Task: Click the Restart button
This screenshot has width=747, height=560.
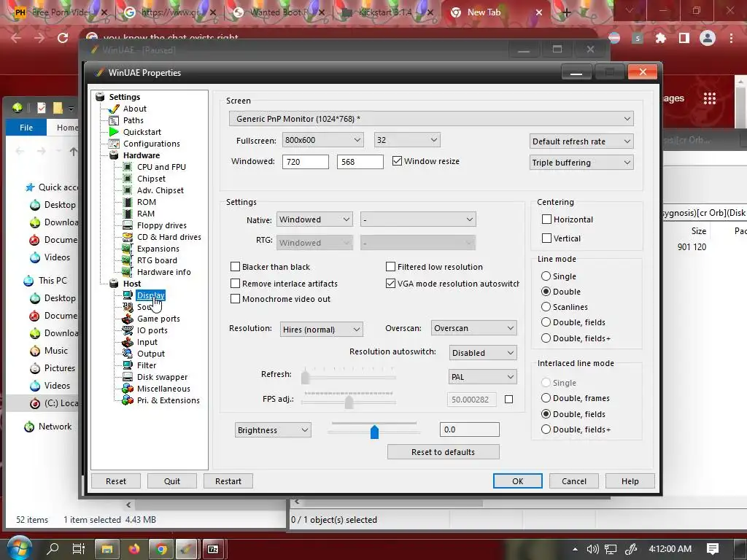Action: point(228,481)
